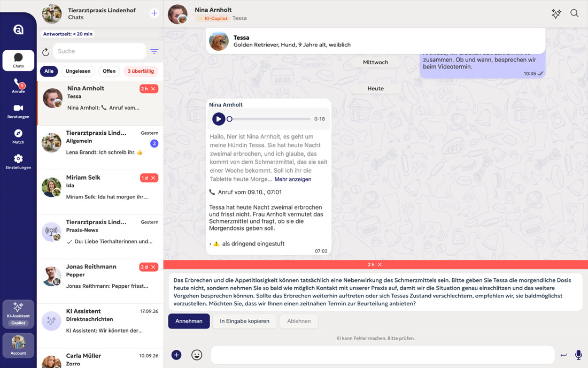The image size is (588, 368).
Task: Click the 0:18 voice message duration
Action: pyautogui.click(x=320, y=119)
